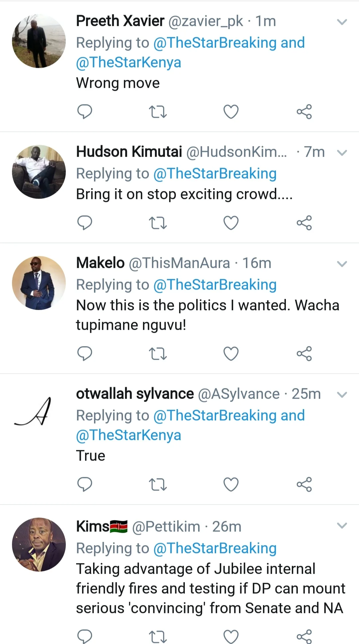The height and width of the screenshot is (644, 359).
Task: Share Hudson Kimutai's tweet
Action: [x=304, y=223]
